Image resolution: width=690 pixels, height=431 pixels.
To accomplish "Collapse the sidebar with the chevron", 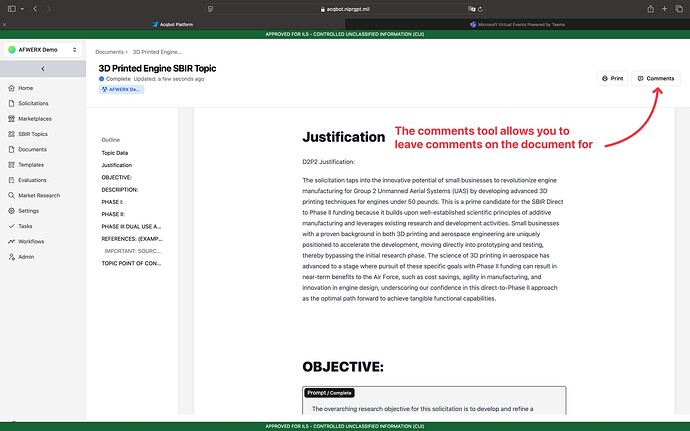I will click(x=43, y=69).
